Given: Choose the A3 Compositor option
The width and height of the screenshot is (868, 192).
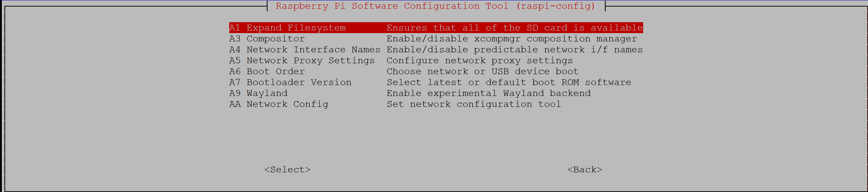Looking at the screenshot, I should (267, 39).
